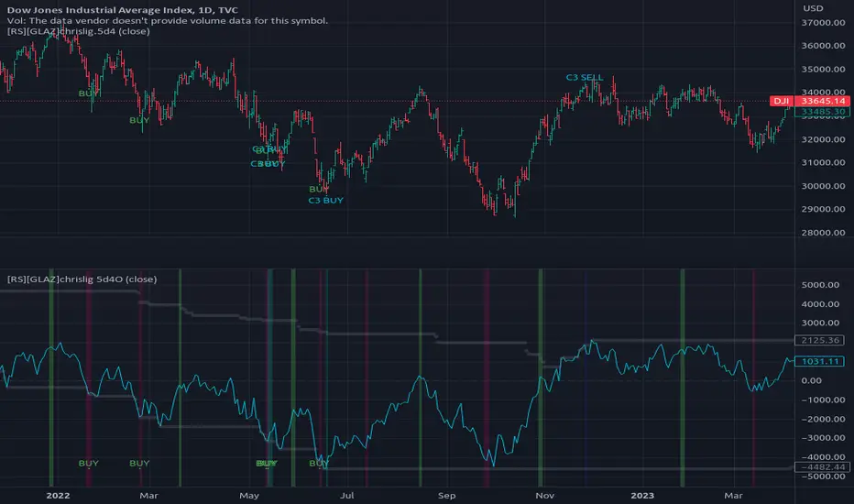Image resolution: width=854 pixels, height=504 pixels.
Task: Click the 1031.11 cyan oscillator value label
Action: [x=820, y=361]
